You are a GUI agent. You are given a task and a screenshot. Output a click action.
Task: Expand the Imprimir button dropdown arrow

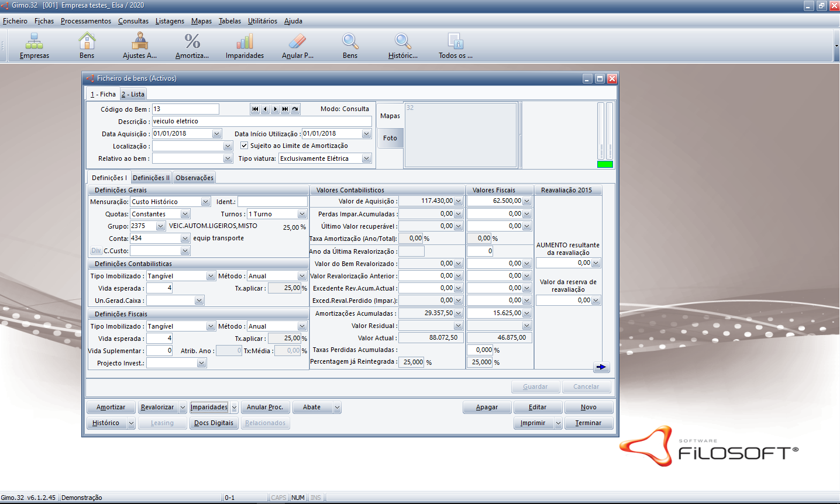point(558,423)
